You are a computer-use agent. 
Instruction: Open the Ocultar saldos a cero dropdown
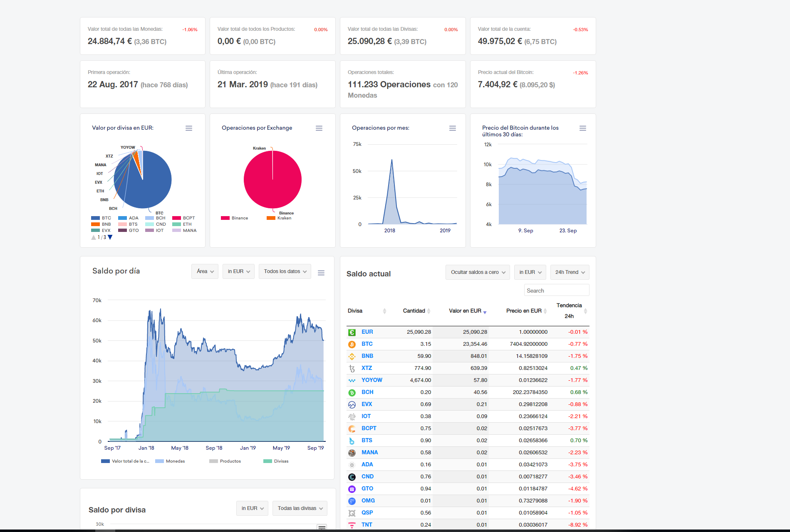[478, 272]
